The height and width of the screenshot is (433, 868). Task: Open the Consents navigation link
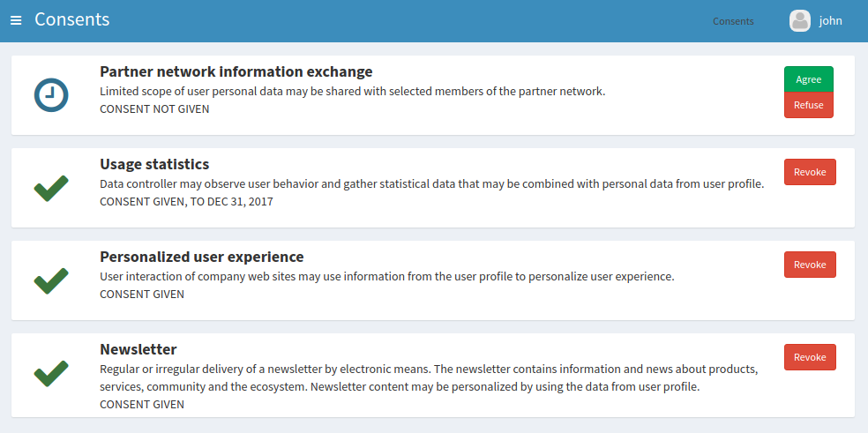733,21
